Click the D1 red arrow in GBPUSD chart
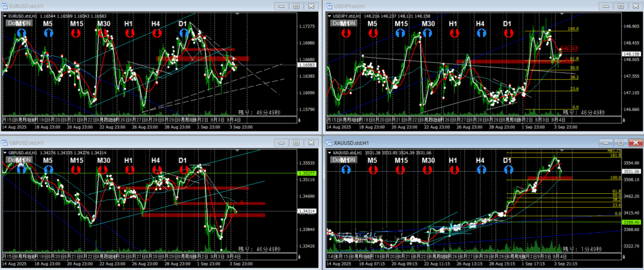644x270 pixels. point(183,169)
